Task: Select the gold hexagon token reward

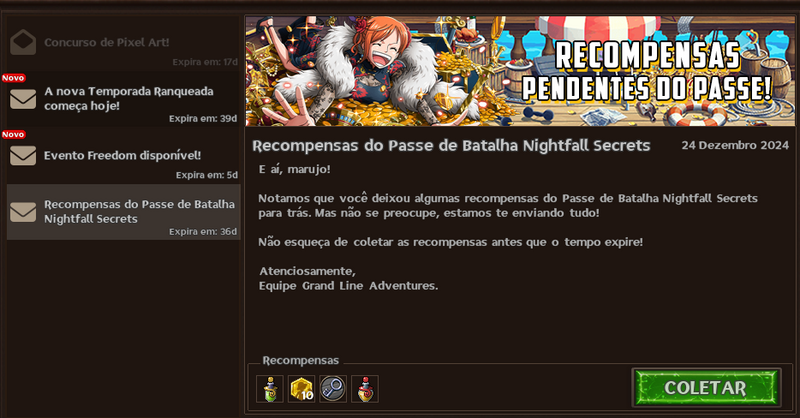Action: [x=302, y=389]
